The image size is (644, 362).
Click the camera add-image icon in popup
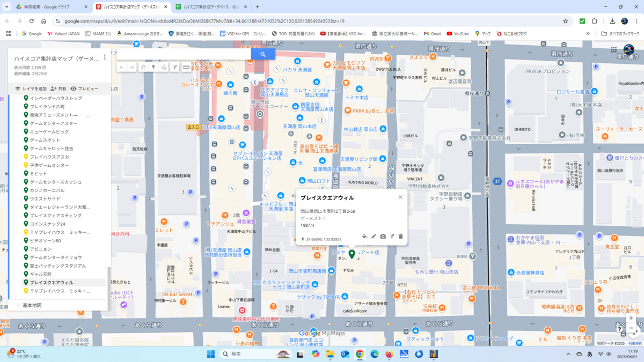(x=383, y=237)
